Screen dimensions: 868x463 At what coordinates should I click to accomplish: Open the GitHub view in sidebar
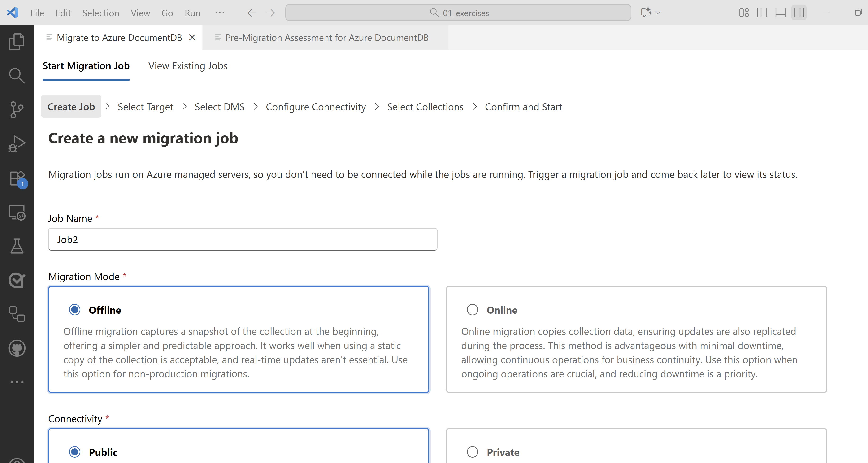tap(17, 348)
